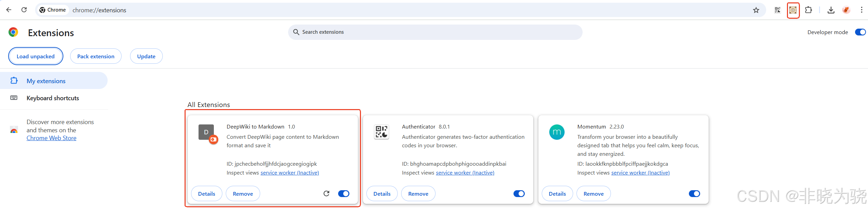Reload the page with the refresh icon
The width and height of the screenshot is (868, 210).
tap(24, 10)
